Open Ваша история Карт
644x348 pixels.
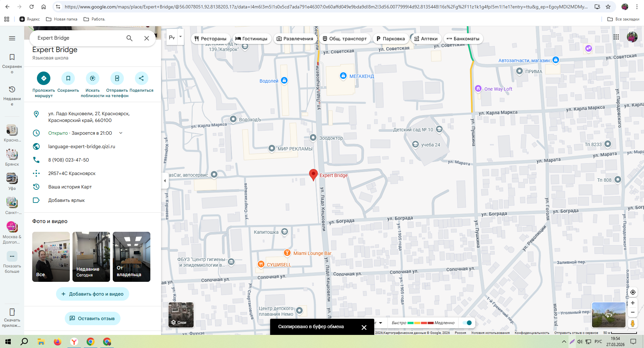(70, 187)
